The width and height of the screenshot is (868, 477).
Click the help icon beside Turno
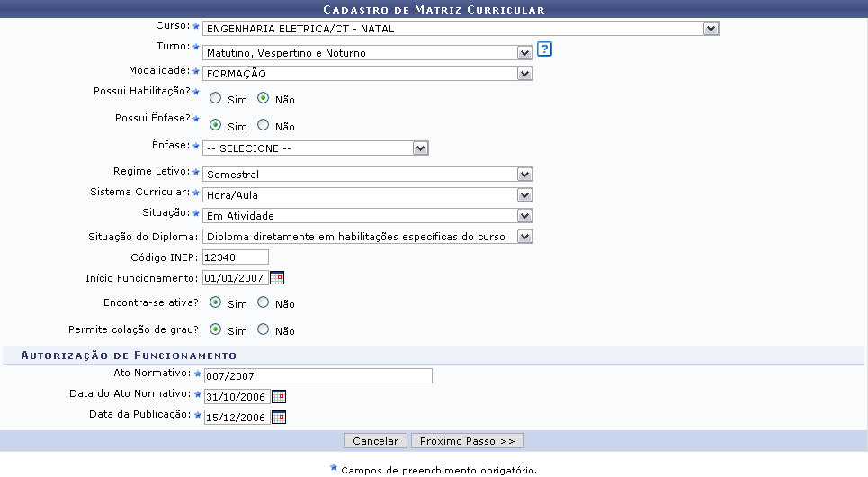pyautogui.click(x=544, y=49)
